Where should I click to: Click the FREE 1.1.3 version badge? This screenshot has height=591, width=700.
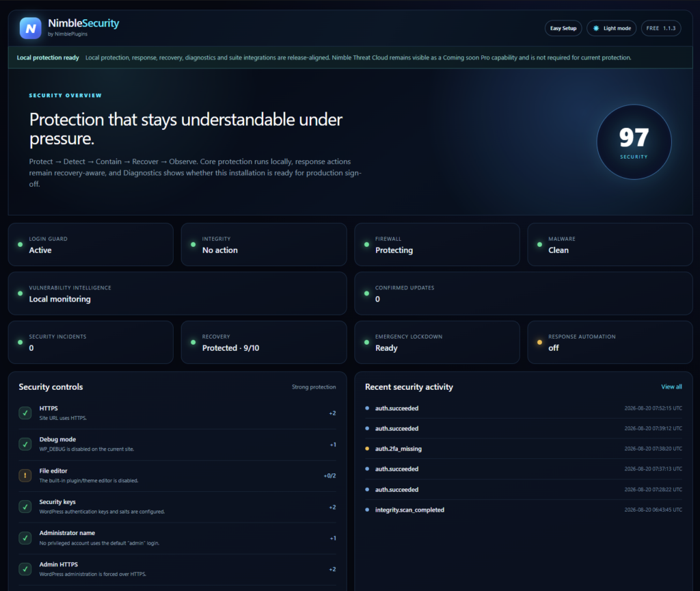click(x=661, y=28)
